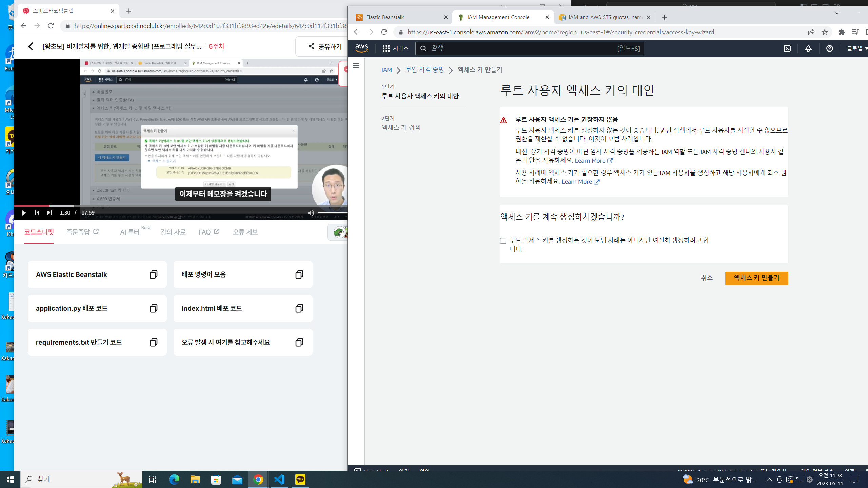The width and height of the screenshot is (868, 488).
Task: Check the root access key acknowledgment checkbox
Action: pyautogui.click(x=503, y=241)
